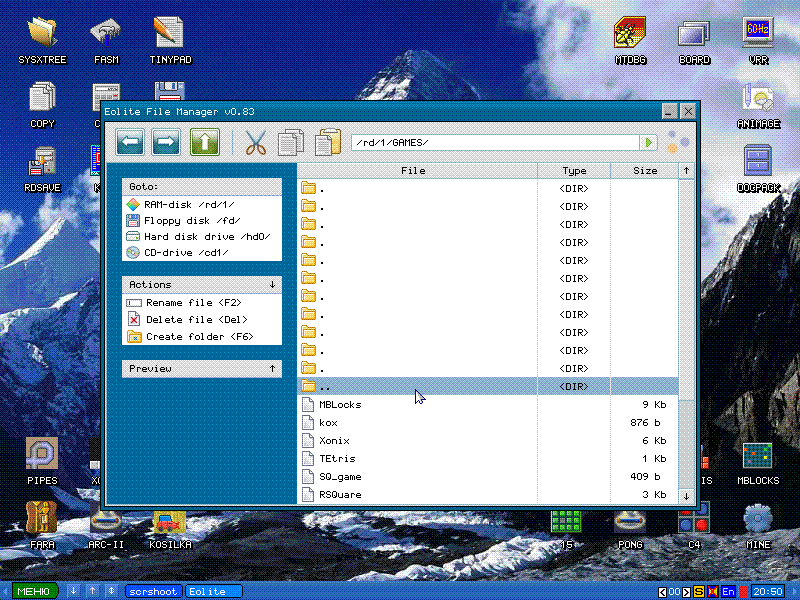Choose Delete file action

pyautogui.click(x=196, y=320)
